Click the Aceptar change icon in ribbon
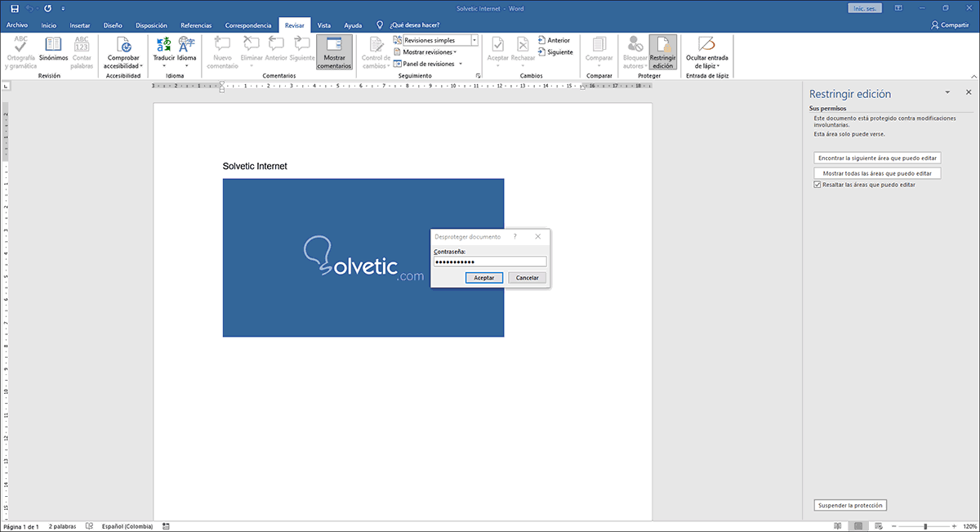Screen dimensions: 980x532 click(x=497, y=44)
